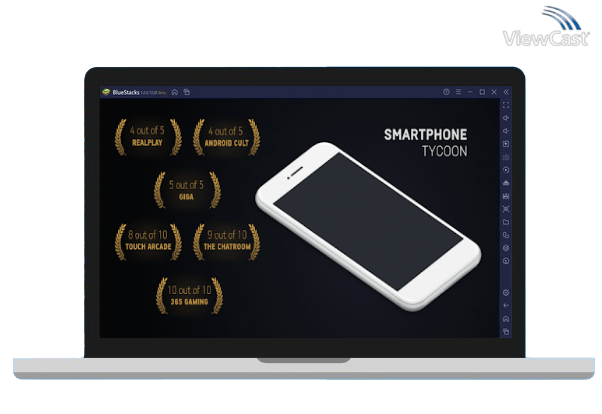
Task: Click the SMARTPHONE TYCOON title text
Action: (x=425, y=143)
